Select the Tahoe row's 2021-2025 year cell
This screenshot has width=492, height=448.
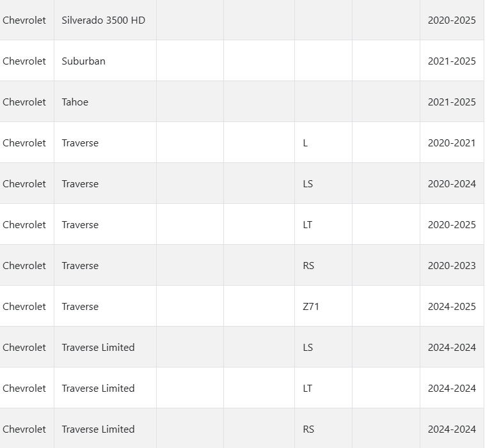click(452, 102)
